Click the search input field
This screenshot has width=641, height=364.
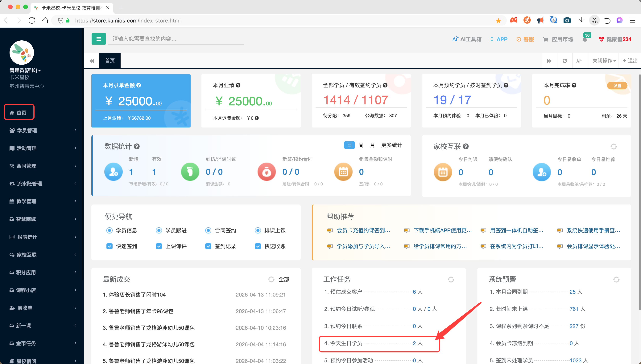point(176,39)
